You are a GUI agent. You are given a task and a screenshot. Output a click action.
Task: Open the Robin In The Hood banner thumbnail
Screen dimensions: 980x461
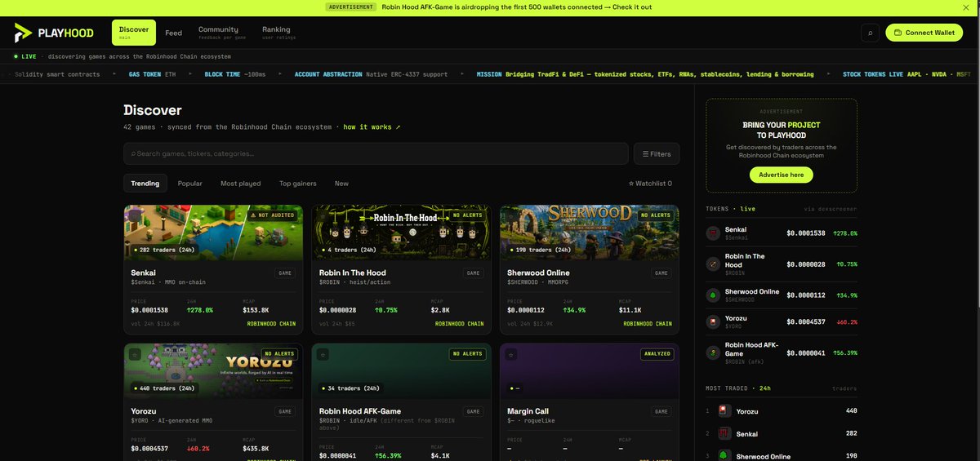(x=401, y=233)
